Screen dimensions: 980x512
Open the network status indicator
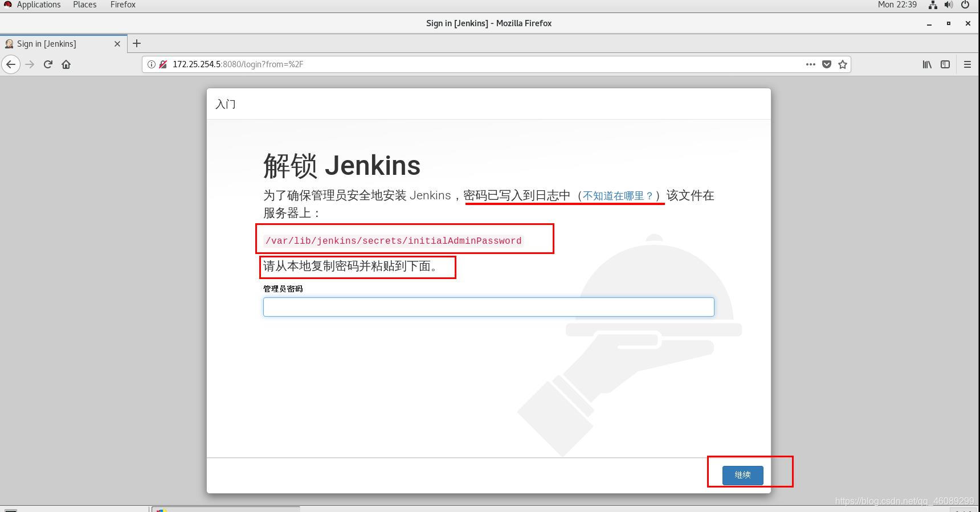(x=933, y=5)
